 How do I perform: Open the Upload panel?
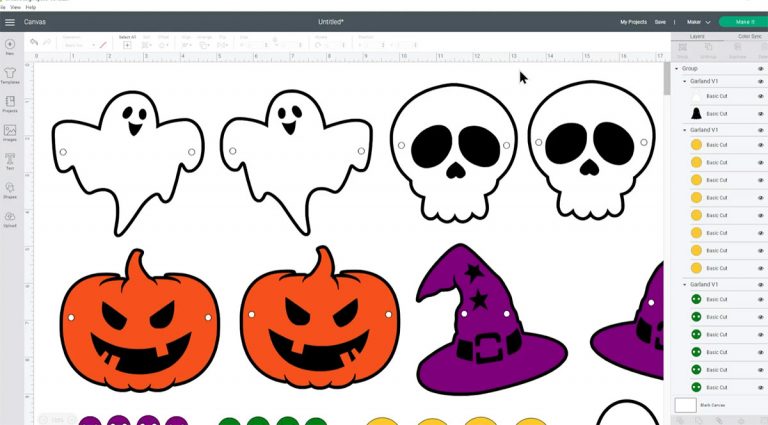pos(9,219)
